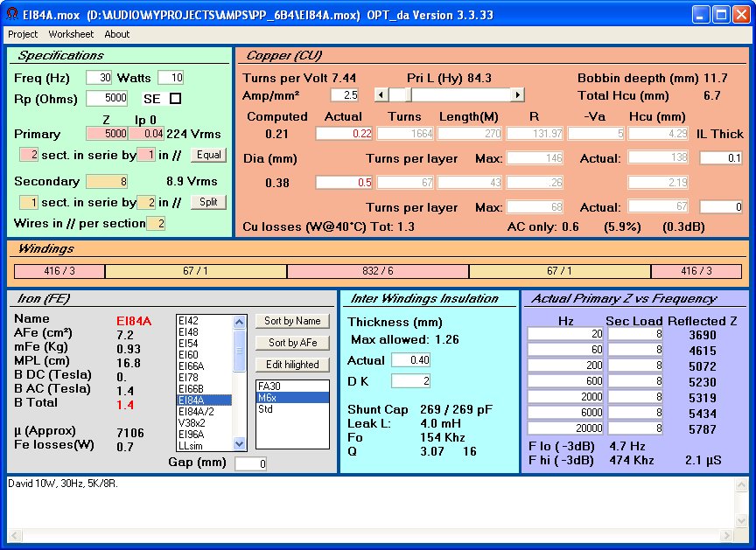Click the 832 / 6 winding section
This screenshot has width=756, height=550.
coord(378,271)
